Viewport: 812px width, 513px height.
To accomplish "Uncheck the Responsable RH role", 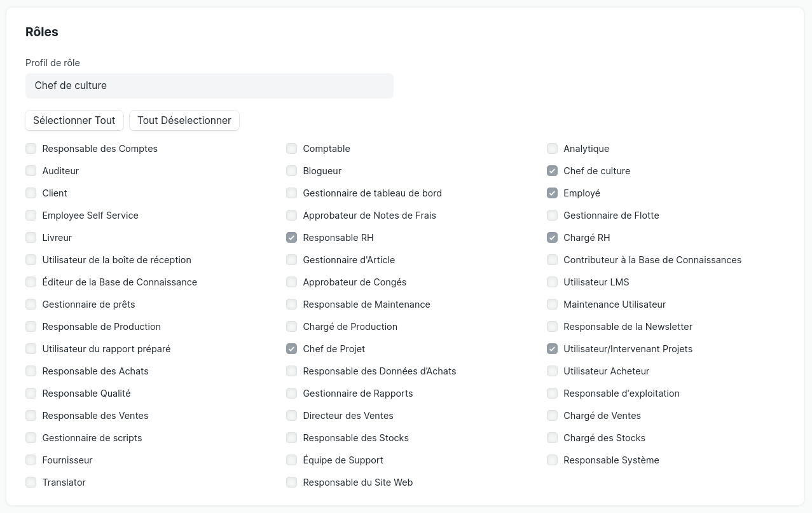I will coord(291,238).
